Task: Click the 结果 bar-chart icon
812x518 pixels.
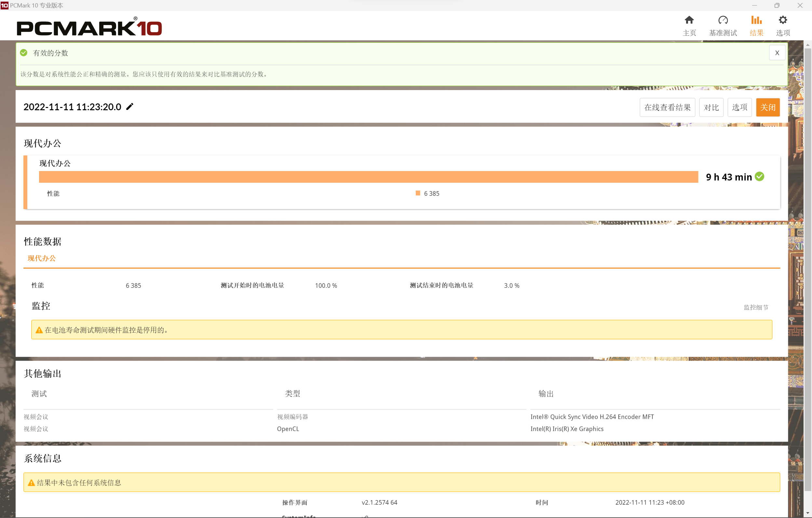Action: [756, 20]
